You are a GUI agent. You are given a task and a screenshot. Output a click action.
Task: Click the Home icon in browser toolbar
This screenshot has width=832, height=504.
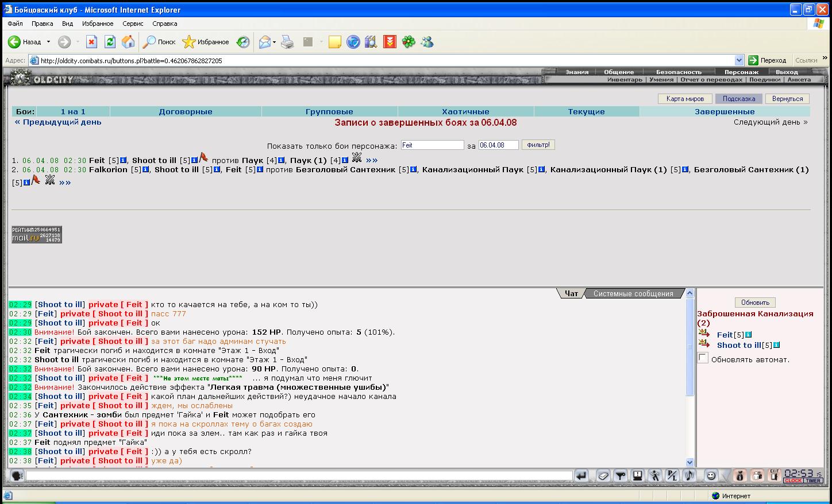[128, 42]
